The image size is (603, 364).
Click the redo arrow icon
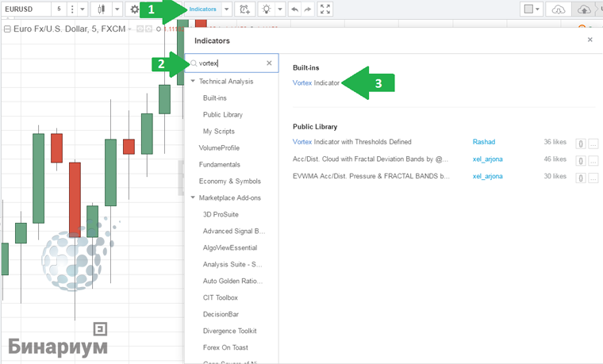[x=308, y=10]
